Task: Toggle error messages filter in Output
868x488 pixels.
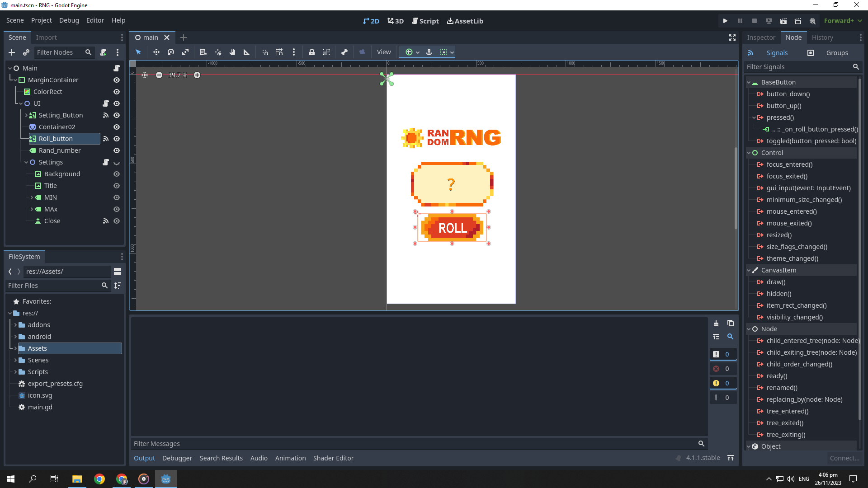Action: click(723, 369)
